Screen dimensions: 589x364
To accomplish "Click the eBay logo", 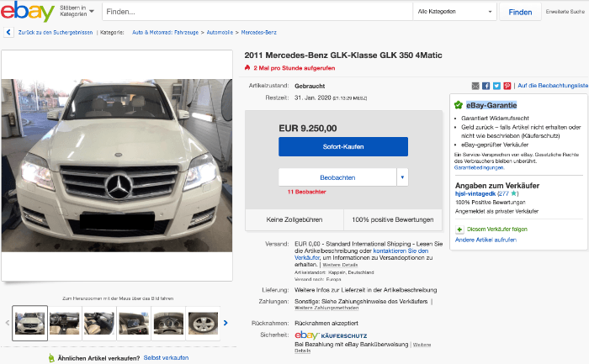I will 28,11.
